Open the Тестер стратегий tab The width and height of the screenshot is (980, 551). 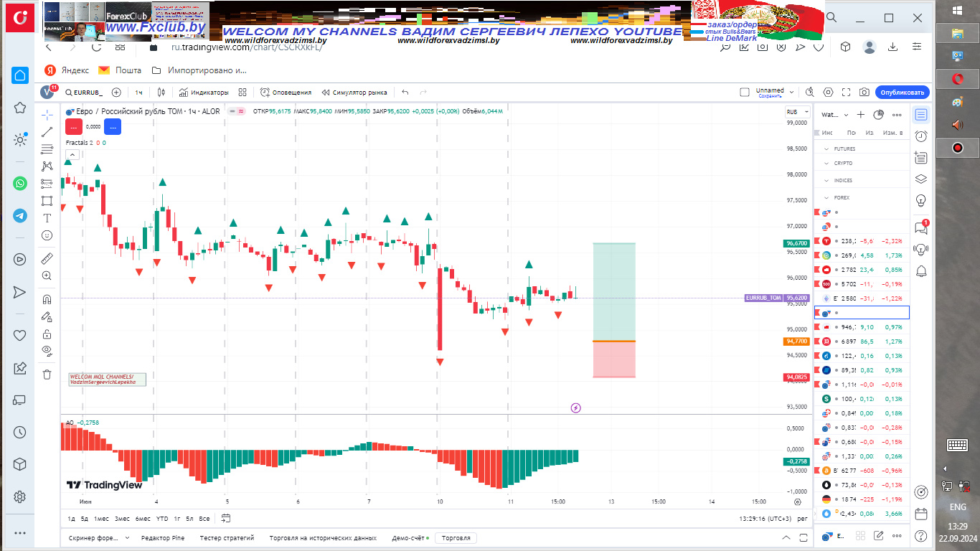pyautogui.click(x=227, y=537)
